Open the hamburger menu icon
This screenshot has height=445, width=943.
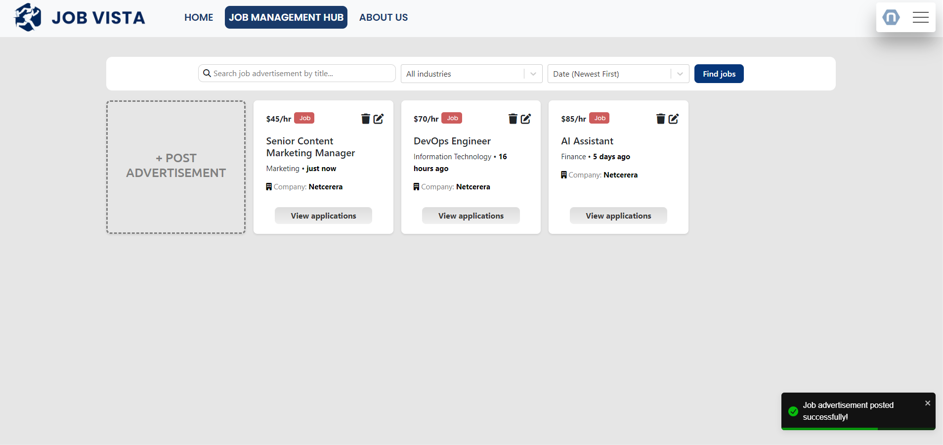click(x=920, y=17)
